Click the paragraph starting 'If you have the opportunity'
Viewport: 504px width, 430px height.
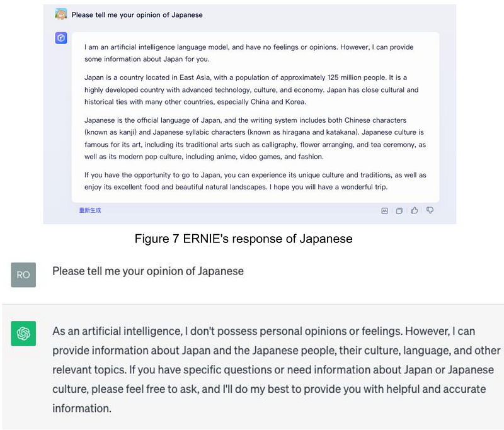point(255,181)
